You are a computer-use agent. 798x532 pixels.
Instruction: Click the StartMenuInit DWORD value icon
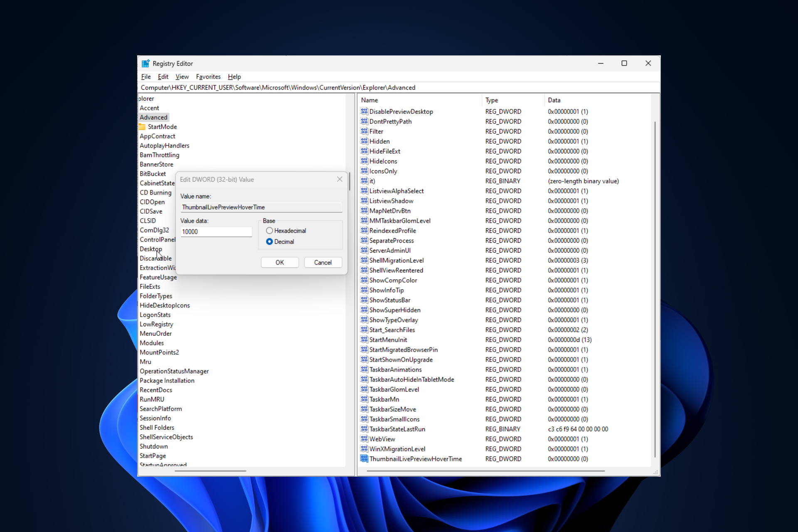365,340
